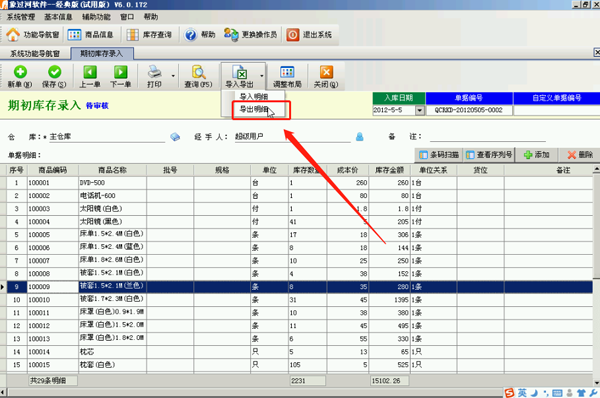Viewport: 600px width, 398px height.
Task: Open 帮助 menu in menu bar
Action: coord(151,17)
